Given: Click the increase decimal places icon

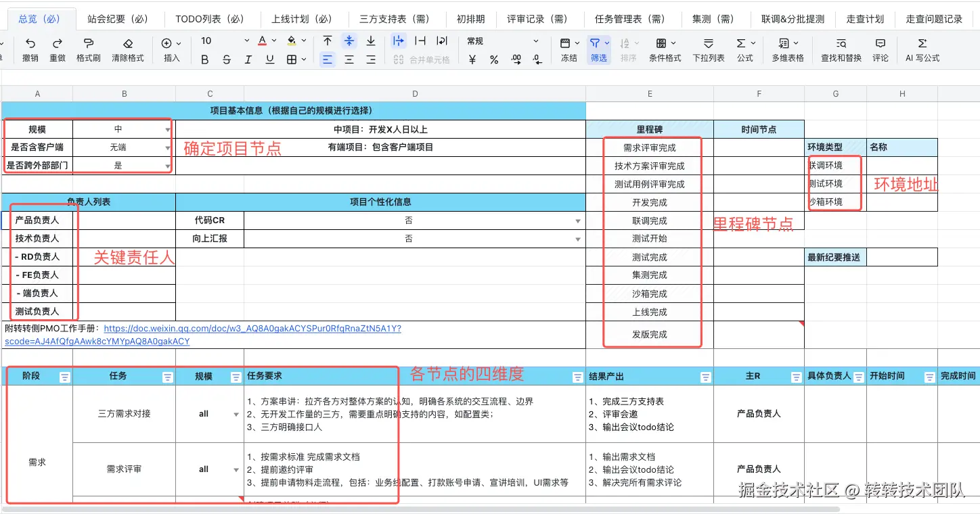Looking at the screenshot, I should 516,60.
